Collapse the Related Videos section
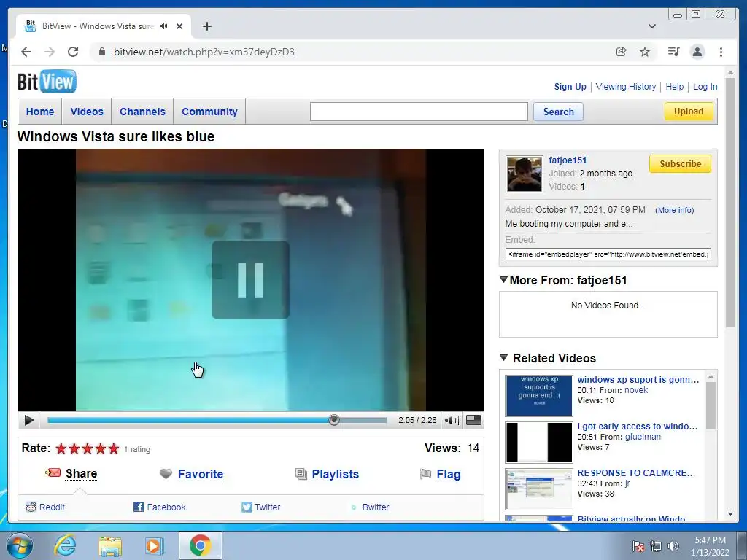Viewport: 747px width, 560px height. point(503,357)
